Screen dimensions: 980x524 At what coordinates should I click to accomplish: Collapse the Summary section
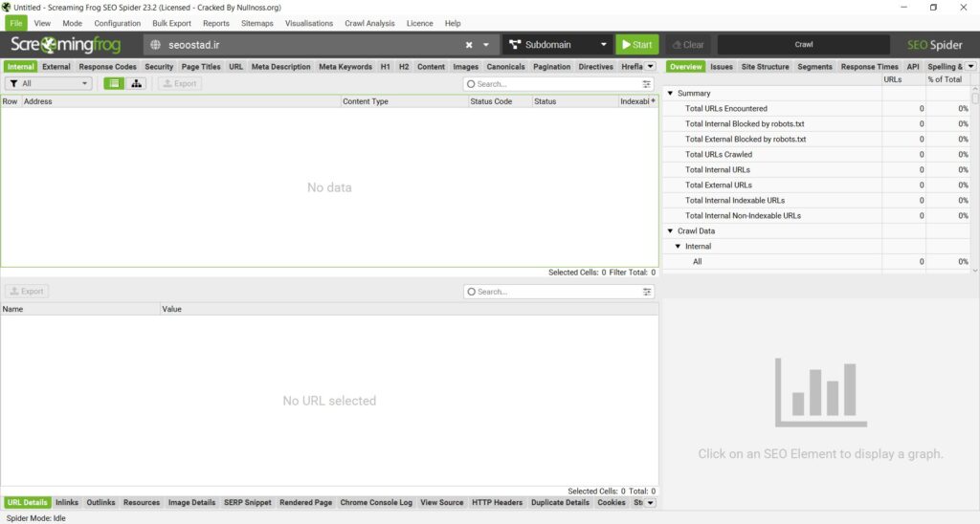pyautogui.click(x=670, y=93)
